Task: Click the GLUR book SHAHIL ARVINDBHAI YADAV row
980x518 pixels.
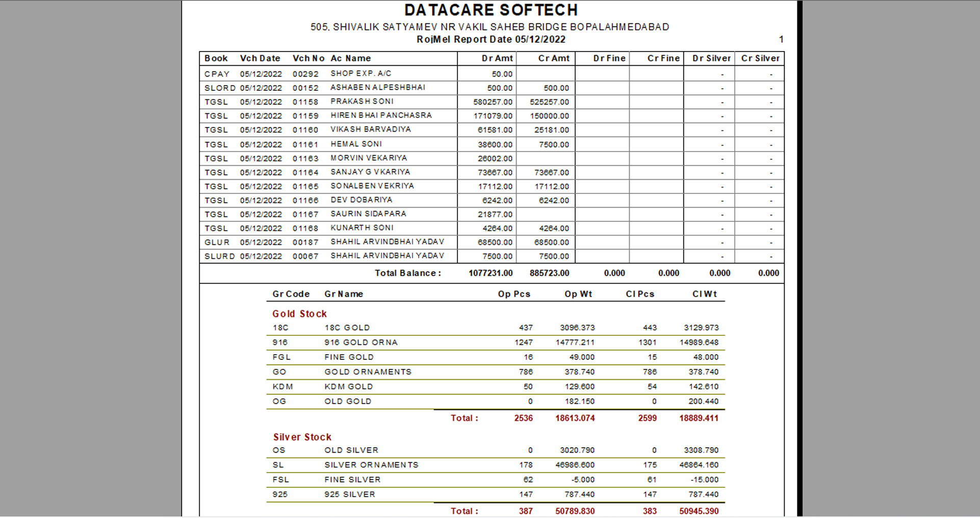Action: (492, 242)
